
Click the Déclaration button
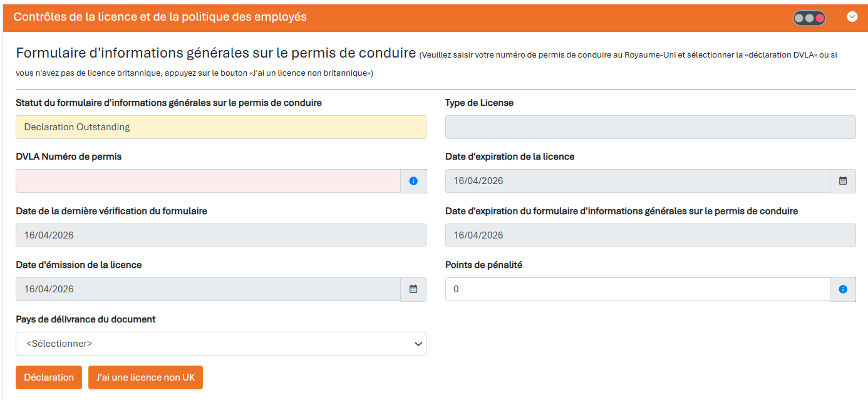click(x=49, y=377)
